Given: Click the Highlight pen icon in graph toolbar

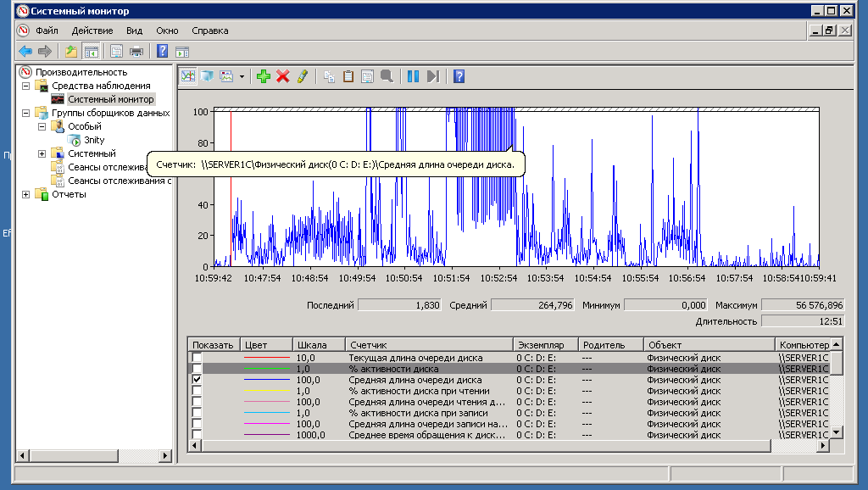Looking at the screenshot, I should pos(302,76).
